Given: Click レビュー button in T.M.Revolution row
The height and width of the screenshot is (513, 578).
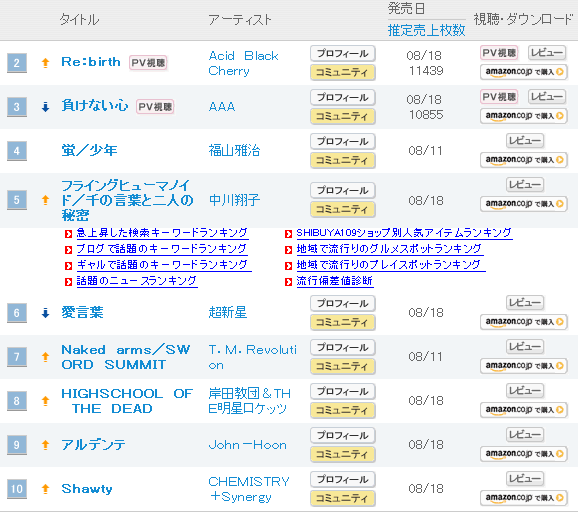Looking at the screenshot, I should click(x=525, y=346).
